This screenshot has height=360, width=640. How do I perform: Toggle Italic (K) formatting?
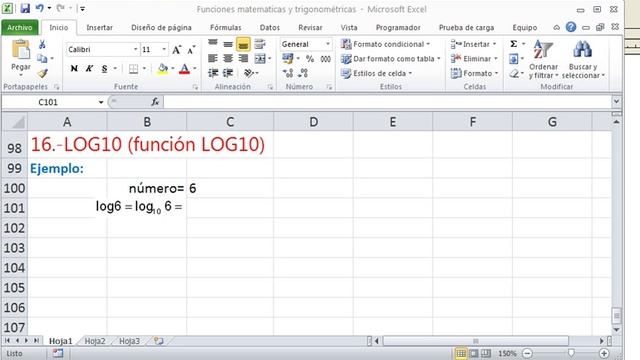click(x=89, y=69)
